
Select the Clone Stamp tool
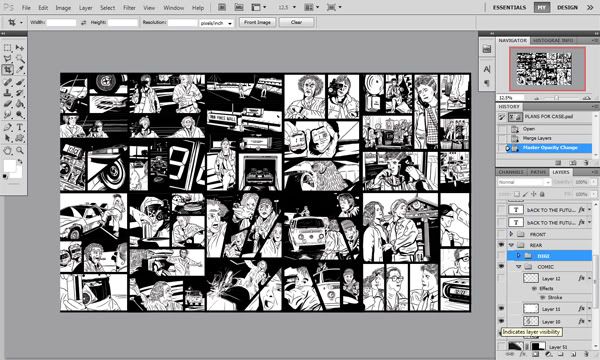tap(8, 93)
